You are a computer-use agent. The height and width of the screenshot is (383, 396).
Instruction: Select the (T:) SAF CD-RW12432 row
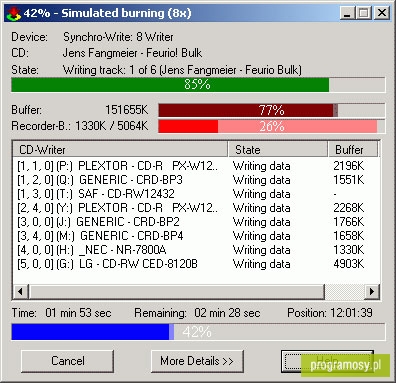click(x=196, y=194)
